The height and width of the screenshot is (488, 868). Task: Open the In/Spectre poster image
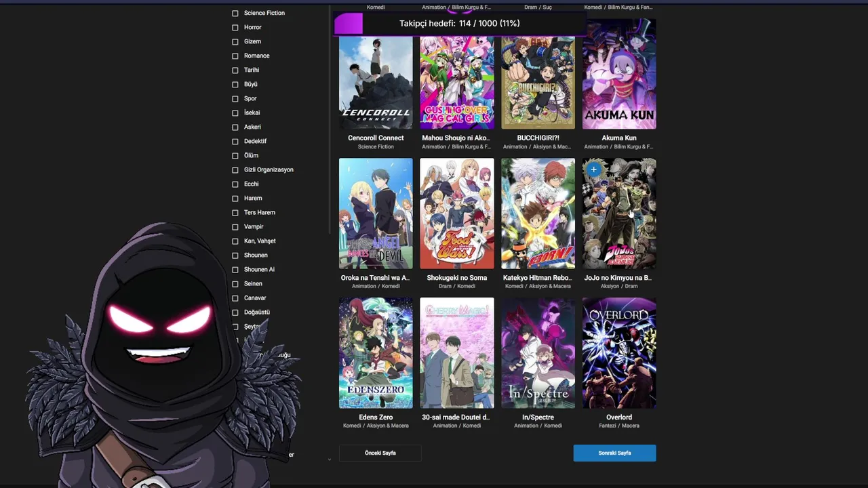coord(538,353)
